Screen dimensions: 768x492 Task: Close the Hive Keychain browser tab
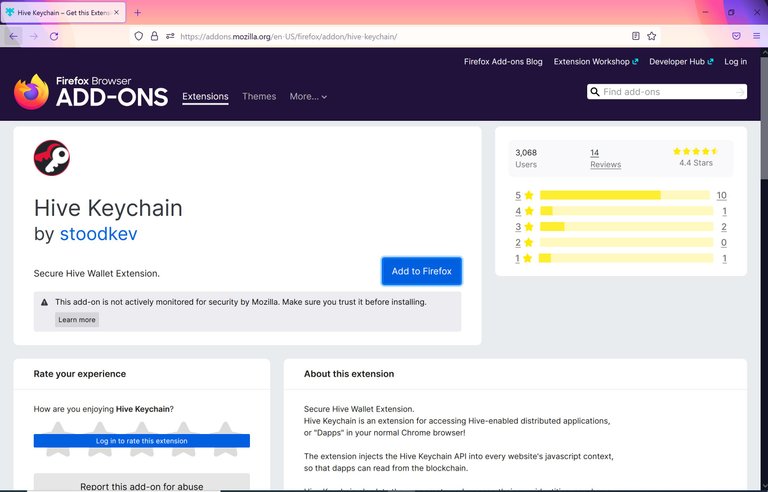pyautogui.click(x=117, y=13)
